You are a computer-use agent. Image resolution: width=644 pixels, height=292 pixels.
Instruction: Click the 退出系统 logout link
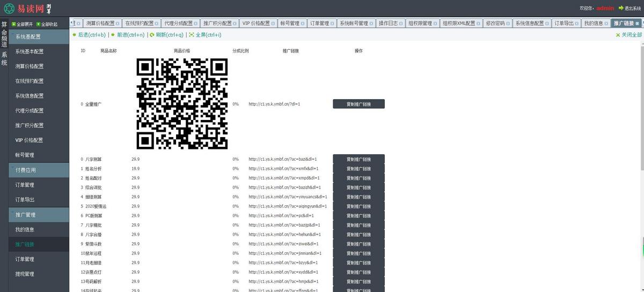tap(630, 8)
